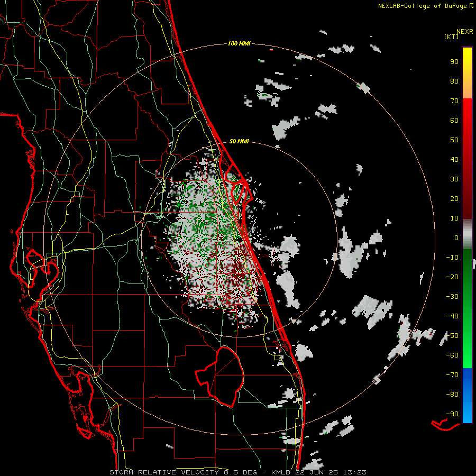This screenshot has height=476, width=476.
Task: Click the -70 value on the velocity scale
Action: pyautogui.click(x=452, y=375)
